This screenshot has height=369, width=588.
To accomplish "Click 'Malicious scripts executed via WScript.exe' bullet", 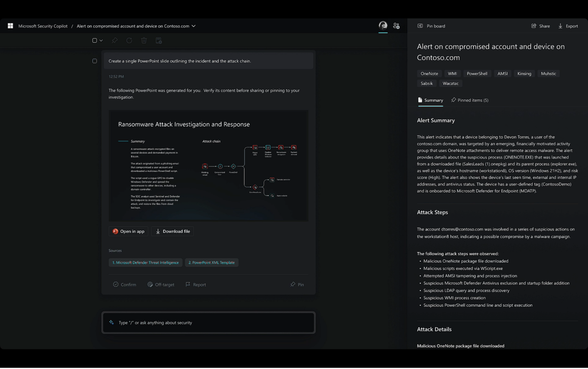I will 463,269.
